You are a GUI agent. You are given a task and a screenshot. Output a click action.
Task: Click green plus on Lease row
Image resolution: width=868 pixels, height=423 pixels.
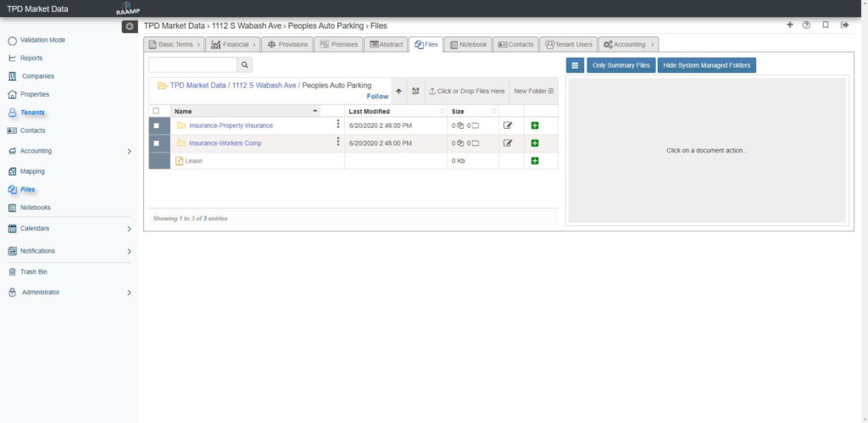pos(535,161)
